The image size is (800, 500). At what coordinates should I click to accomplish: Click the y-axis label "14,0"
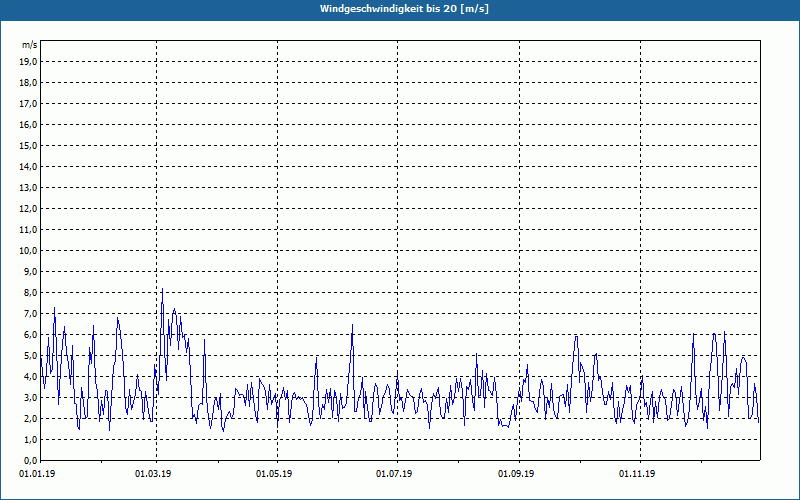click(x=29, y=166)
